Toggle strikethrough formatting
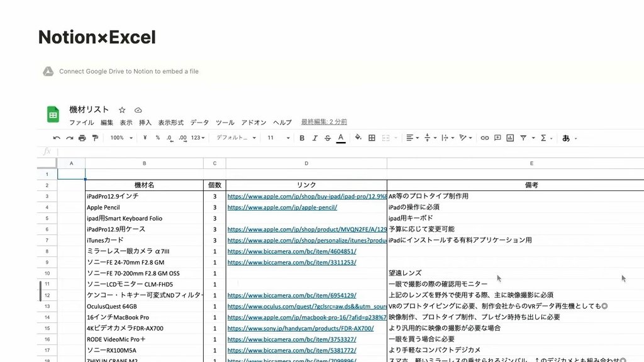The image size is (644, 362). pos(327,138)
